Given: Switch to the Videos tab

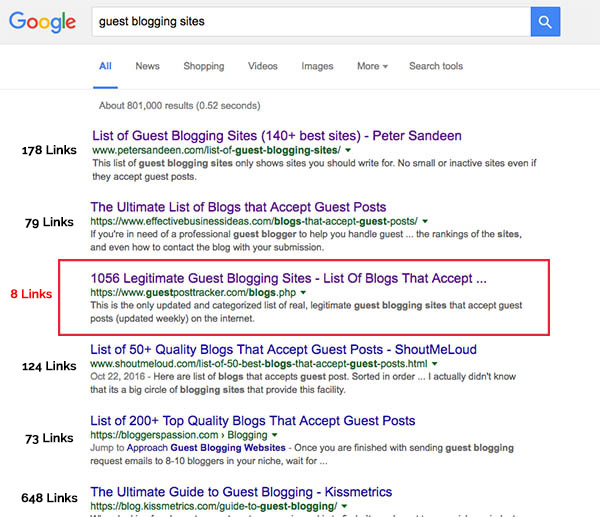Looking at the screenshot, I should (262, 66).
